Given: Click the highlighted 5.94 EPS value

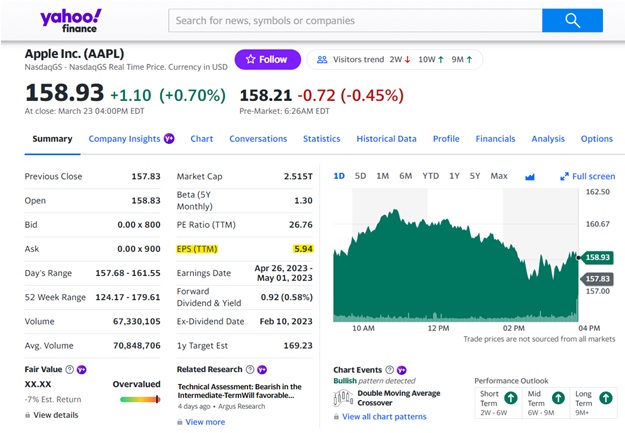Looking at the screenshot, I should pos(303,249).
